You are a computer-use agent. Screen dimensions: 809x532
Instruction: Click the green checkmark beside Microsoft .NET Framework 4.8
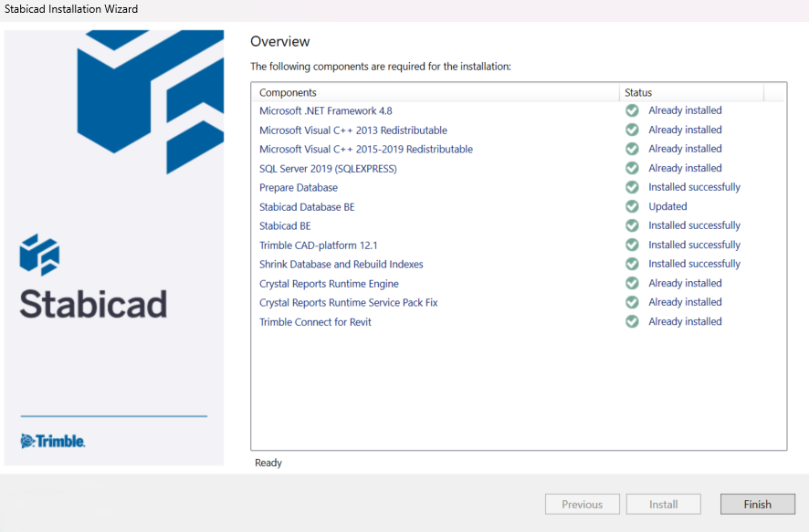(x=631, y=110)
